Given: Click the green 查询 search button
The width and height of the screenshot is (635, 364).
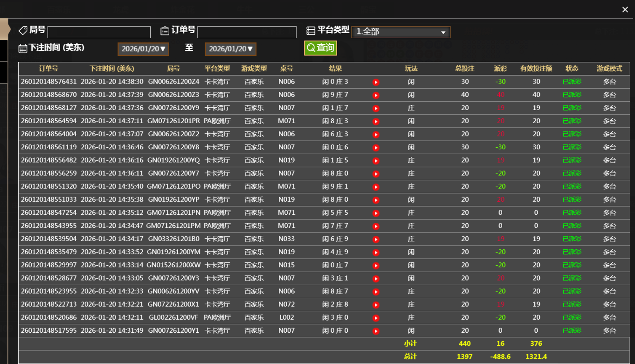Looking at the screenshot, I should coord(320,48).
